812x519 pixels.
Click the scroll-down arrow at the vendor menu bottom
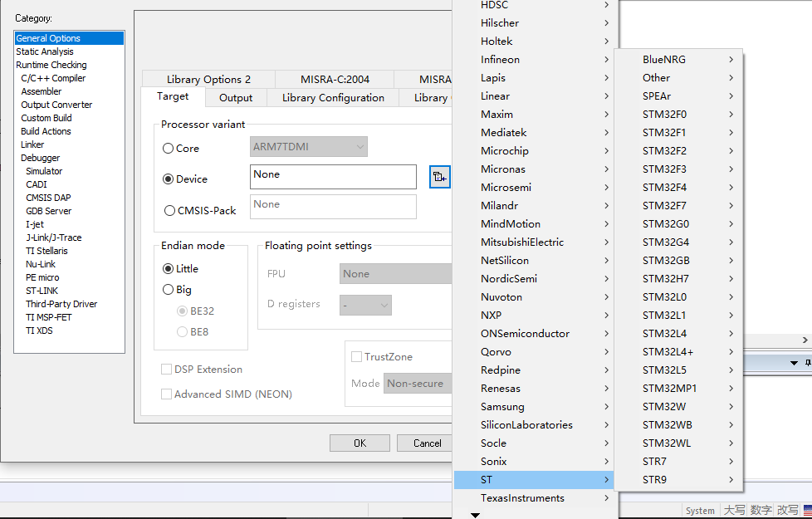tap(473, 515)
